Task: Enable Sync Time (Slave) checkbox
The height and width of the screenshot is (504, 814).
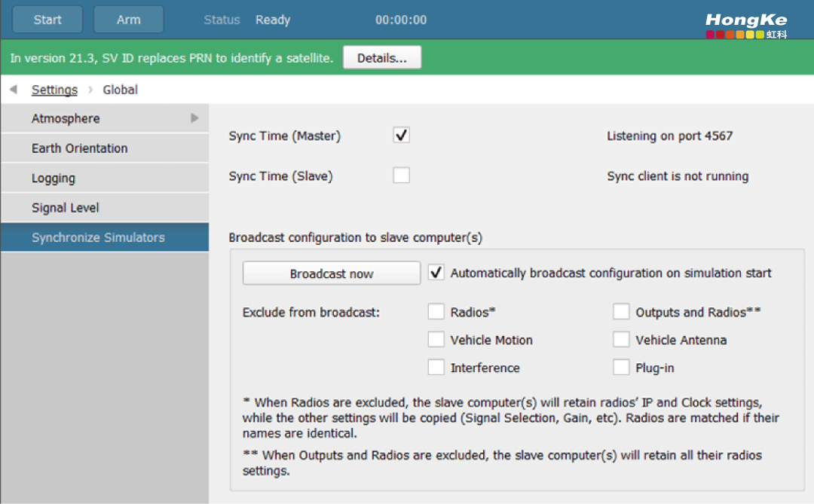Action: tap(401, 176)
